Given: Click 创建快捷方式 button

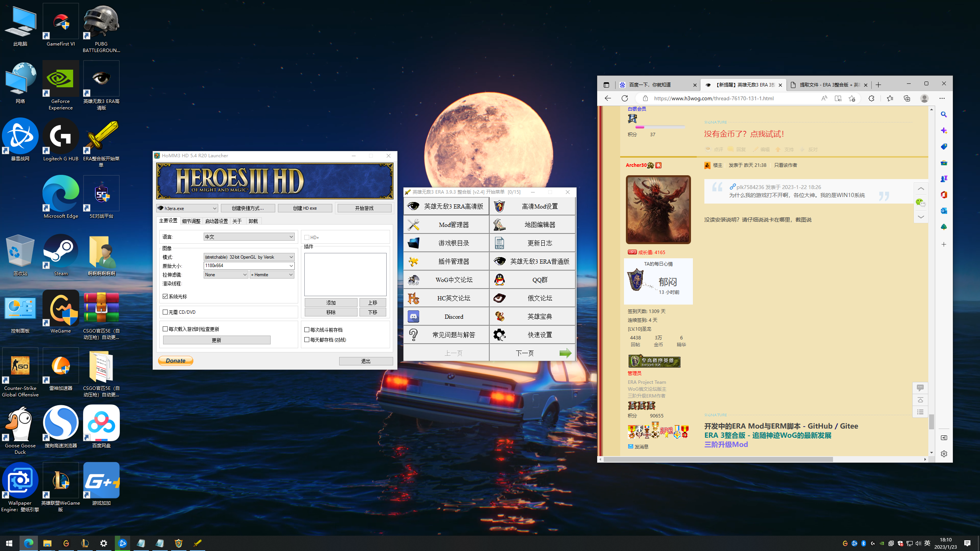Looking at the screenshot, I should (x=248, y=208).
